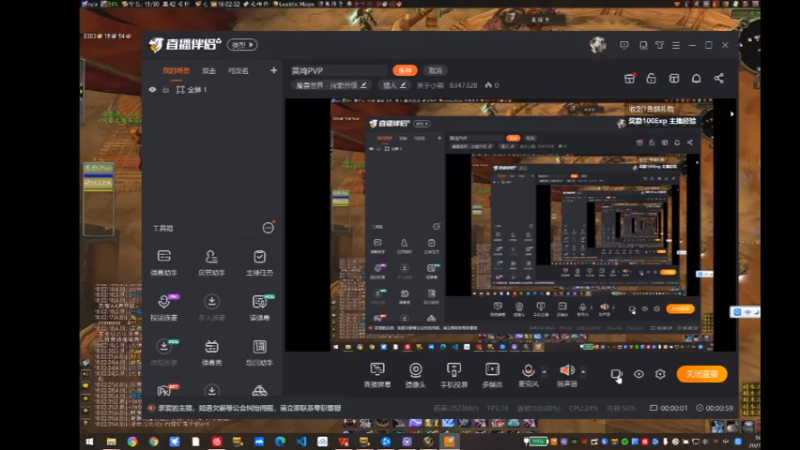Open 多人连麦 download tool
The height and width of the screenshot is (450, 800).
pos(211,308)
